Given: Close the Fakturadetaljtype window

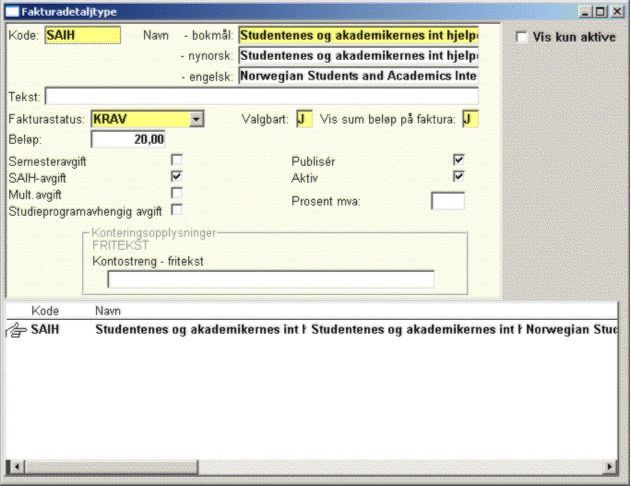Looking at the screenshot, I should [617, 12].
